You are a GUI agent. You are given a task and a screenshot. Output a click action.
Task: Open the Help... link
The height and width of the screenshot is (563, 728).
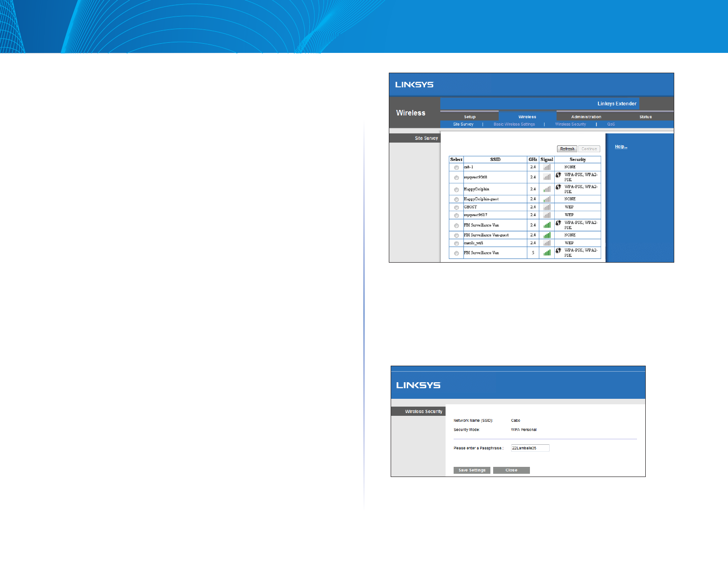click(621, 147)
